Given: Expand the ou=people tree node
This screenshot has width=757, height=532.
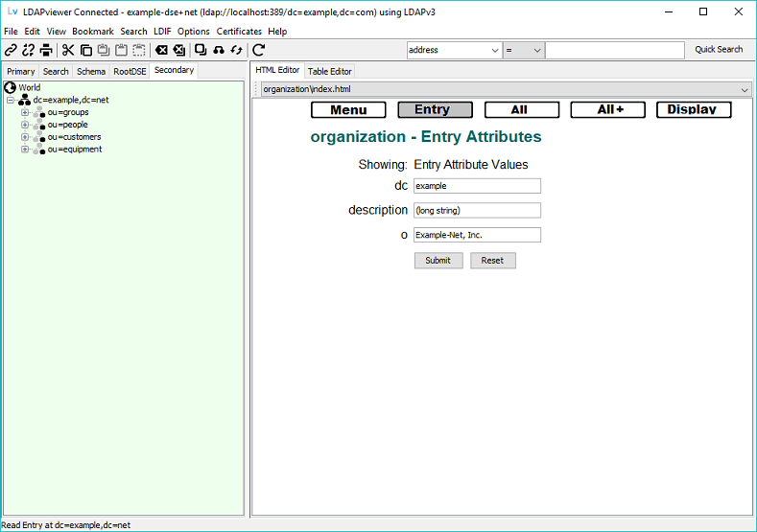Looking at the screenshot, I should (25, 125).
